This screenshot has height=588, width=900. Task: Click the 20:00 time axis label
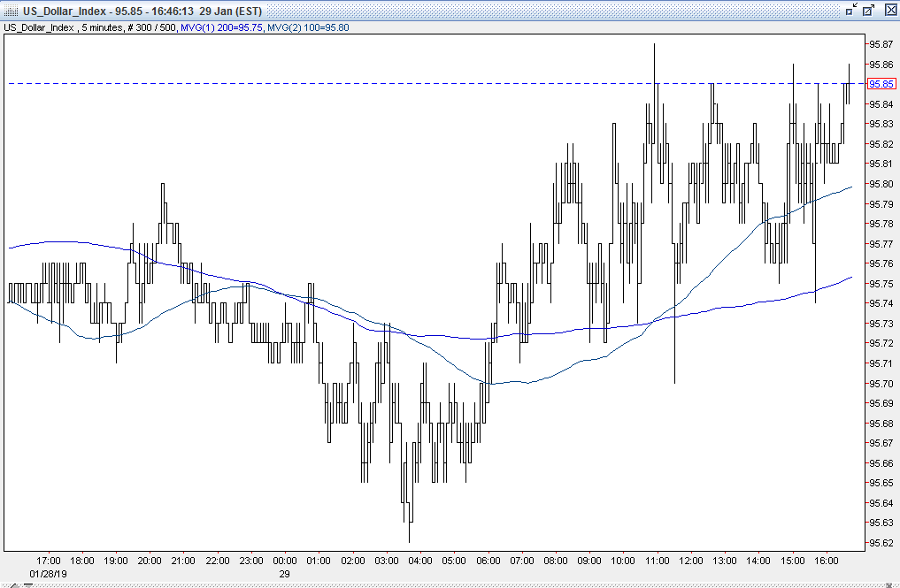click(x=150, y=561)
